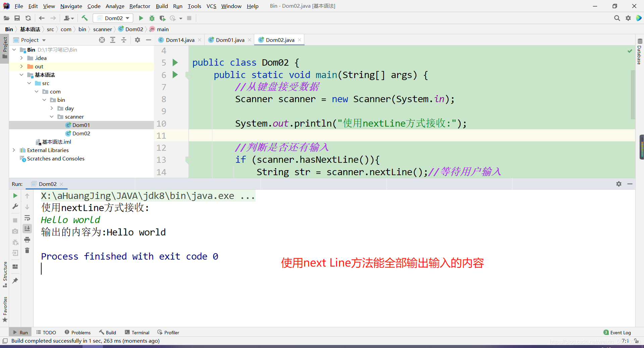Click the Save All toolbar icon
This screenshot has width=644, height=348.
tap(17, 18)
